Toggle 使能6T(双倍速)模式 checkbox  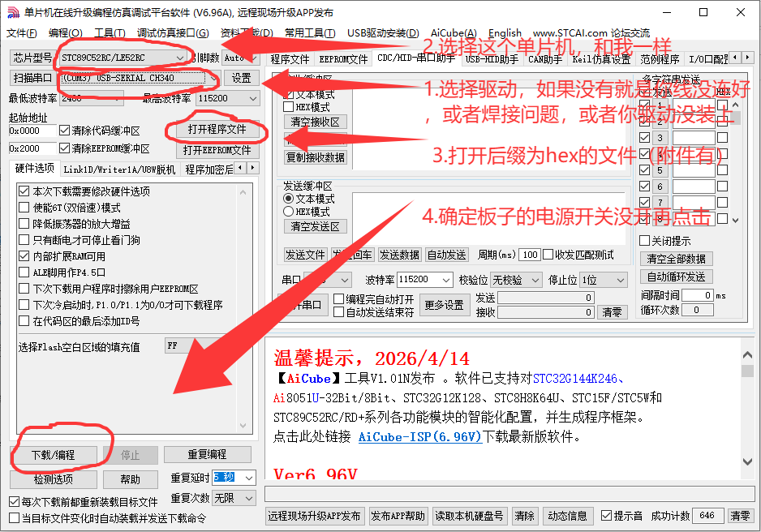coord(24,208)
